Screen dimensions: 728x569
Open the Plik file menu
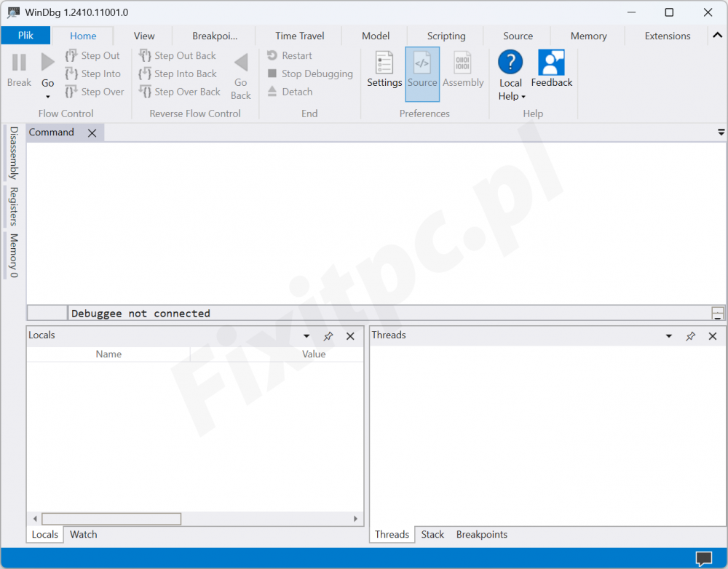pos(25,36)
